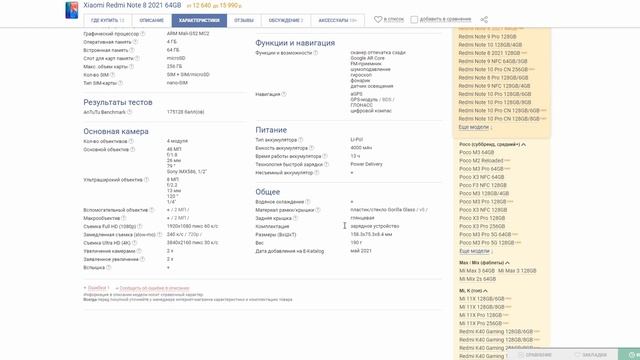Open Poco M2 Reloaded link
The height and width of the screenshot is (360, 640).
coord(481,160)
